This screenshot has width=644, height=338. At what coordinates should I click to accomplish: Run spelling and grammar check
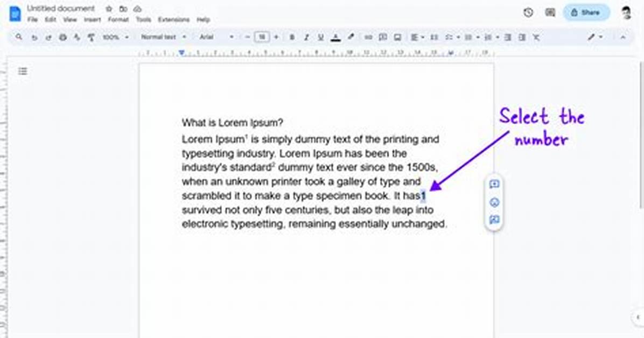[77, 37]
